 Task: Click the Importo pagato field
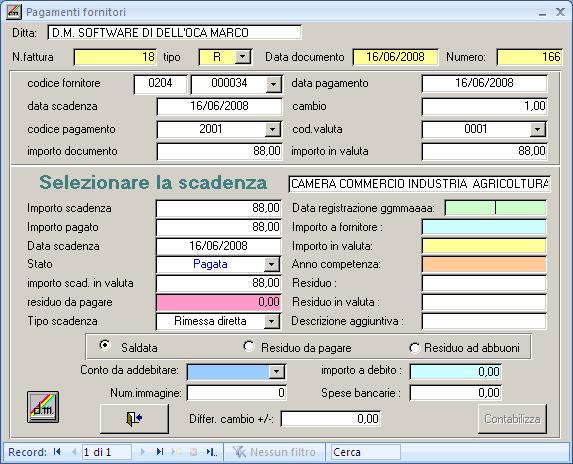219,227
